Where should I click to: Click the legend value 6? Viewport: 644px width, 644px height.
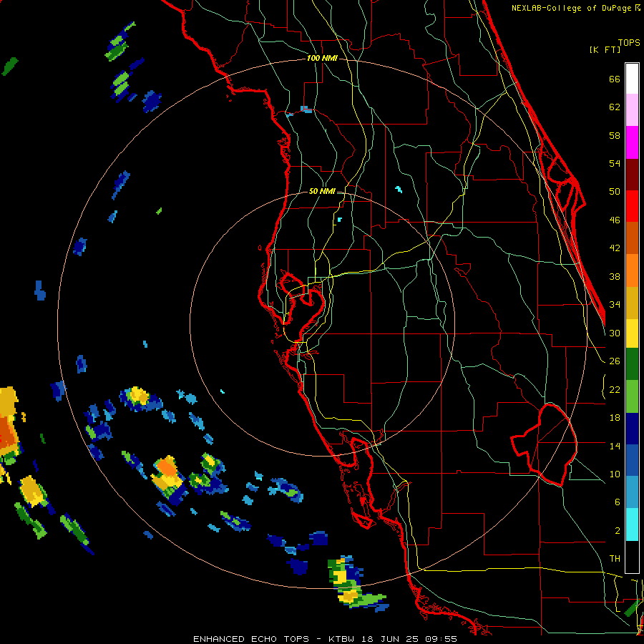pos(617,502)
